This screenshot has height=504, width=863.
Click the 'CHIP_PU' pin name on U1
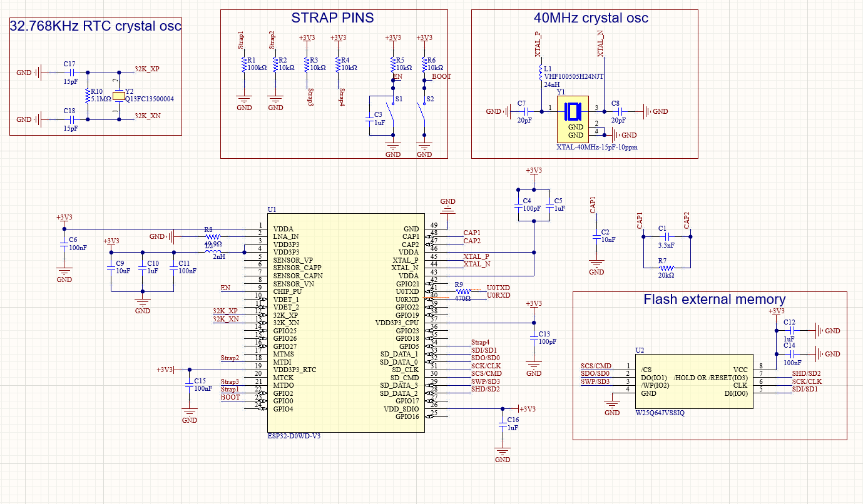(x=288, y=291)
